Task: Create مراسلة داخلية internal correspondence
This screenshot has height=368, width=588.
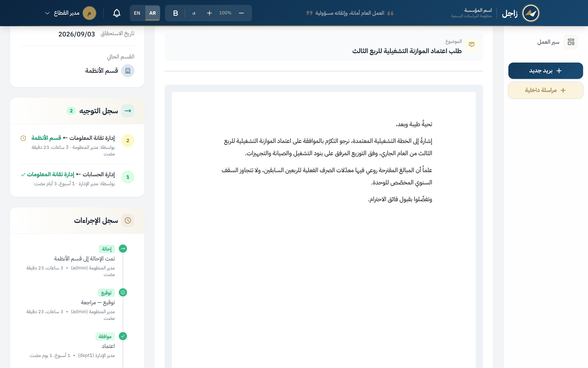Action: click(546, 90)
